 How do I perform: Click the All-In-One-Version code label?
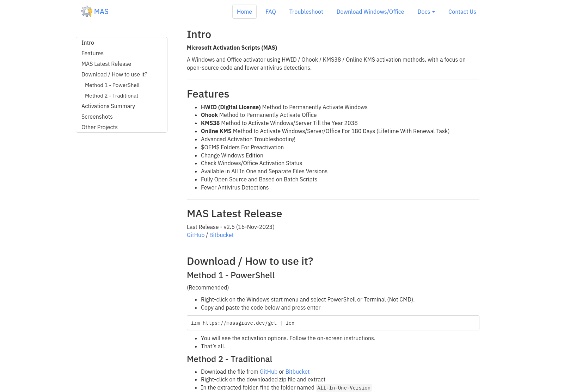tap(344, 388)
